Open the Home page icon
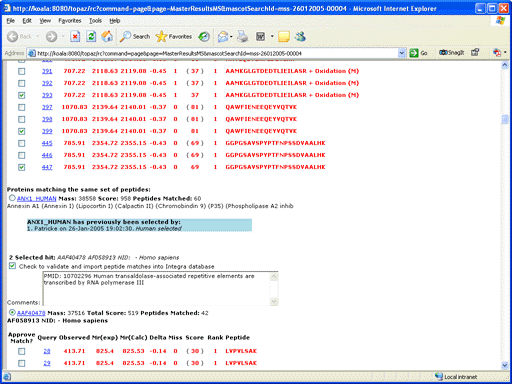Screen dimensions: 512x384 [x=107, y=36]
